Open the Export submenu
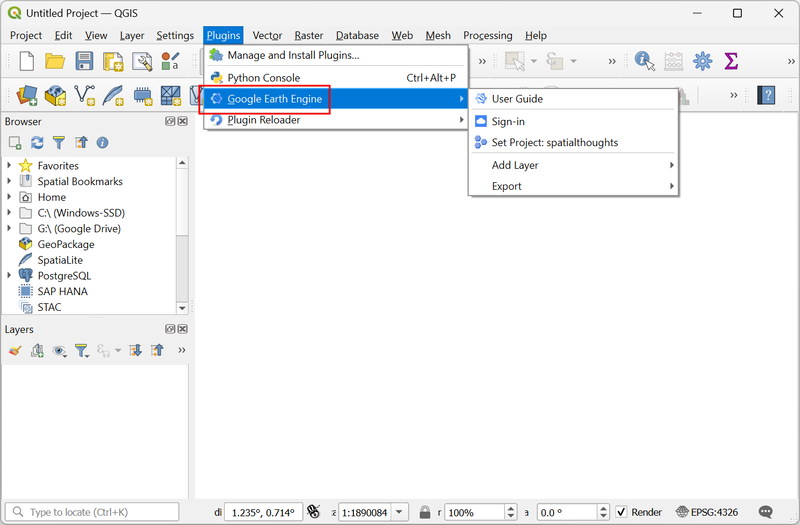800x525 pixels. click(573, 186)
